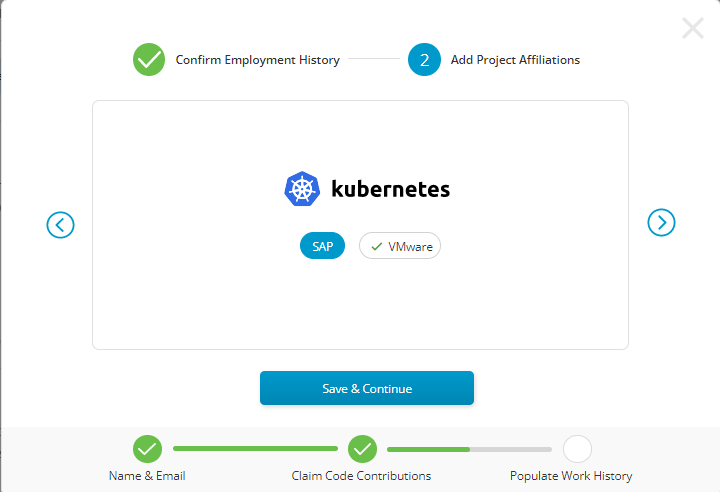This screenshot has height=492, width=720.
Task: Open the Populate Work History stage label
Action: tap(571, 476)
